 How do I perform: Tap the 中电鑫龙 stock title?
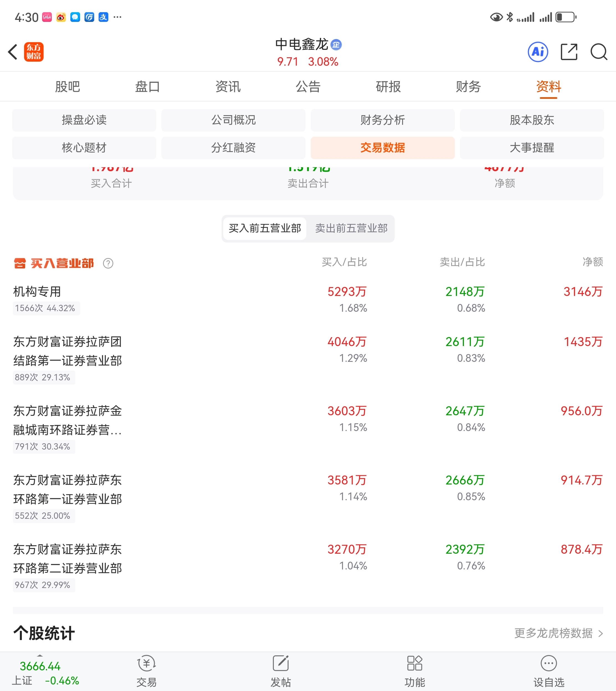[302, 44]
